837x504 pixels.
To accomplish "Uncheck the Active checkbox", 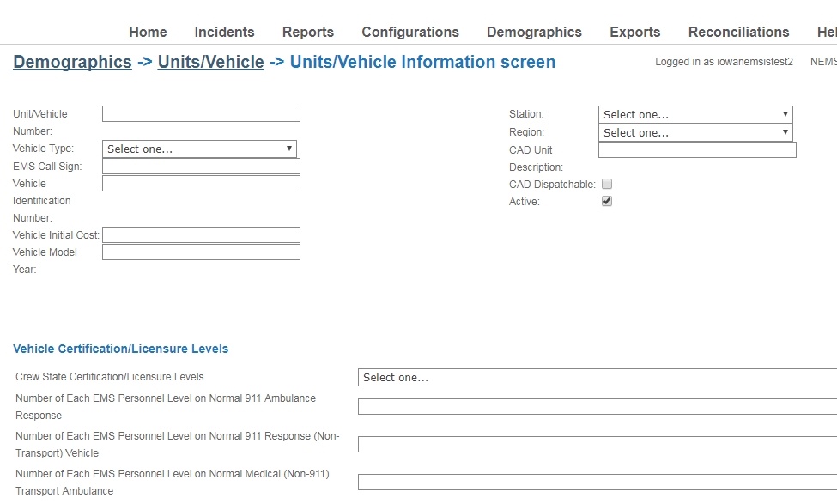I will click(607, 201).
